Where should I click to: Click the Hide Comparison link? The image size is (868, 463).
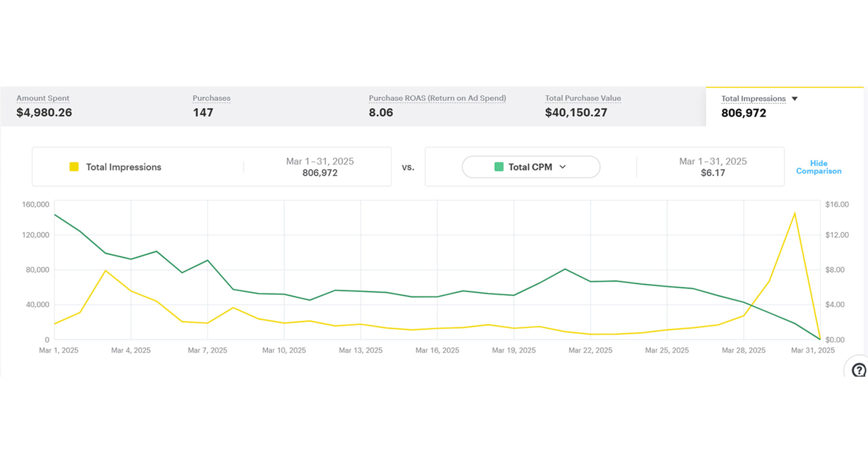pyautogui.click(x=818, y=167)
